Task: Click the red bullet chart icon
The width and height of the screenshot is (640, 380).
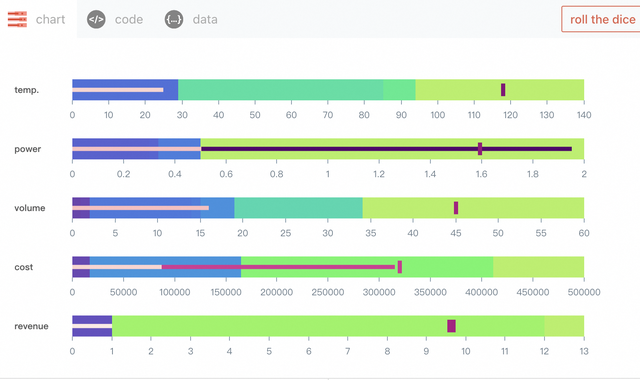Action: [17, 19]
